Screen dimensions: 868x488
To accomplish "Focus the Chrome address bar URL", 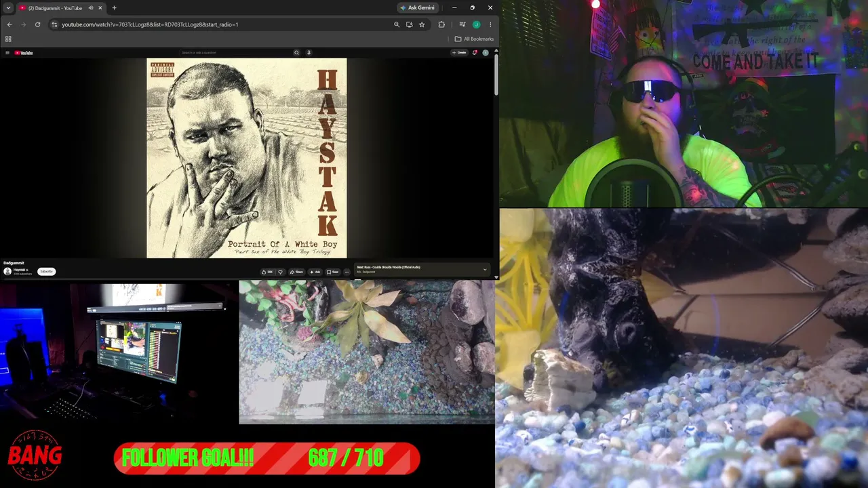I will click(150, 24).
